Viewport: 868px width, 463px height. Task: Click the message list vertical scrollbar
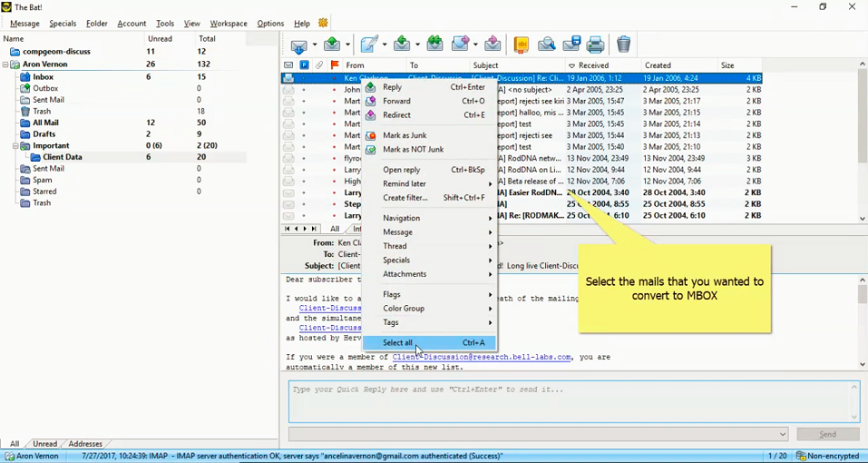[862, 141]
